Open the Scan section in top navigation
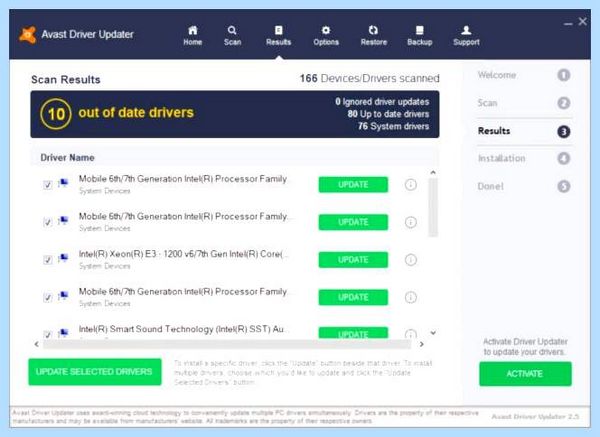The width and height of the screenshot is (600, 437). pyautogui.click(x=232, y=35)
